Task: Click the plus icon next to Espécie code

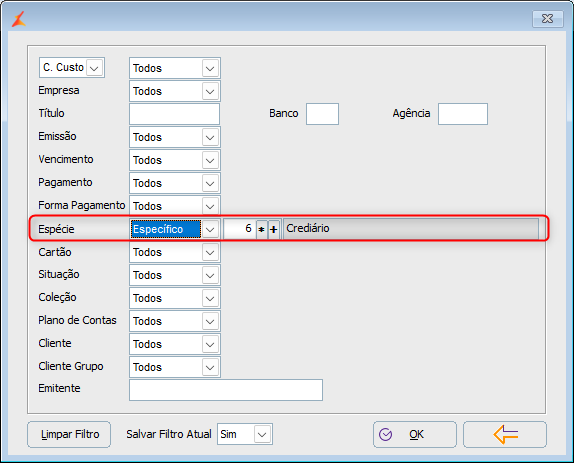Action: (x=274, y=229)
